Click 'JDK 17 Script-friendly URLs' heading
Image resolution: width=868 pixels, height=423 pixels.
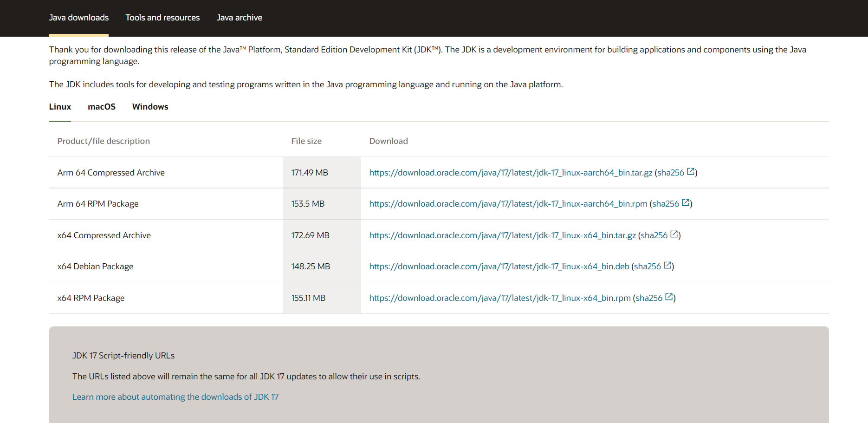(123, 356)
